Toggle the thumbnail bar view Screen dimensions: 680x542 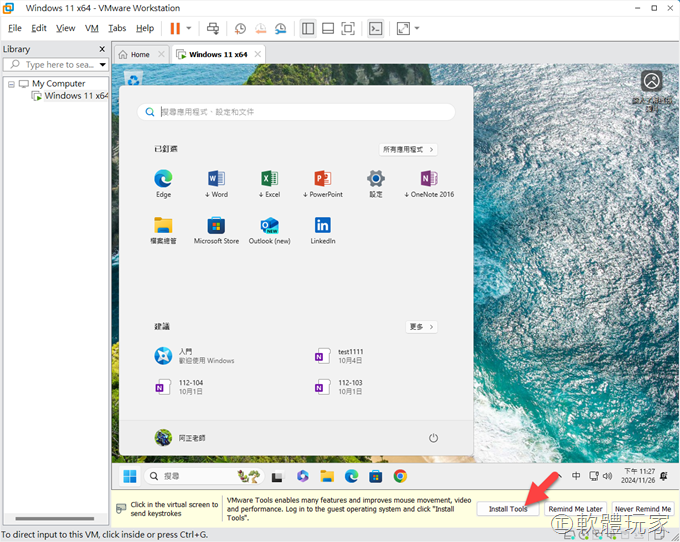point(328,28)
